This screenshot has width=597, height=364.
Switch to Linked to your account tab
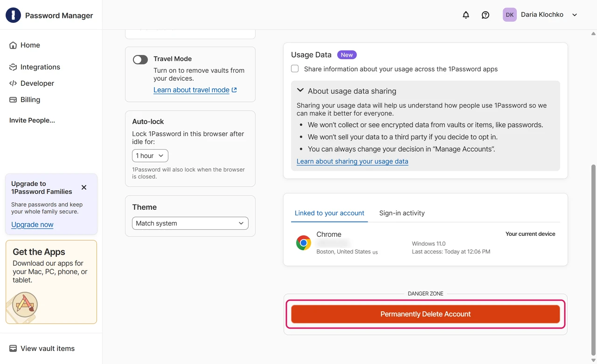(329, 213)
